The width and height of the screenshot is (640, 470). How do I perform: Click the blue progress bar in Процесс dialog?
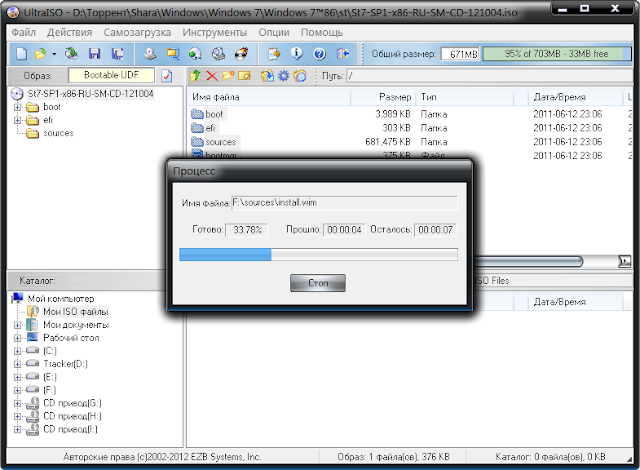pyautogui.click(x=318, y=255)
